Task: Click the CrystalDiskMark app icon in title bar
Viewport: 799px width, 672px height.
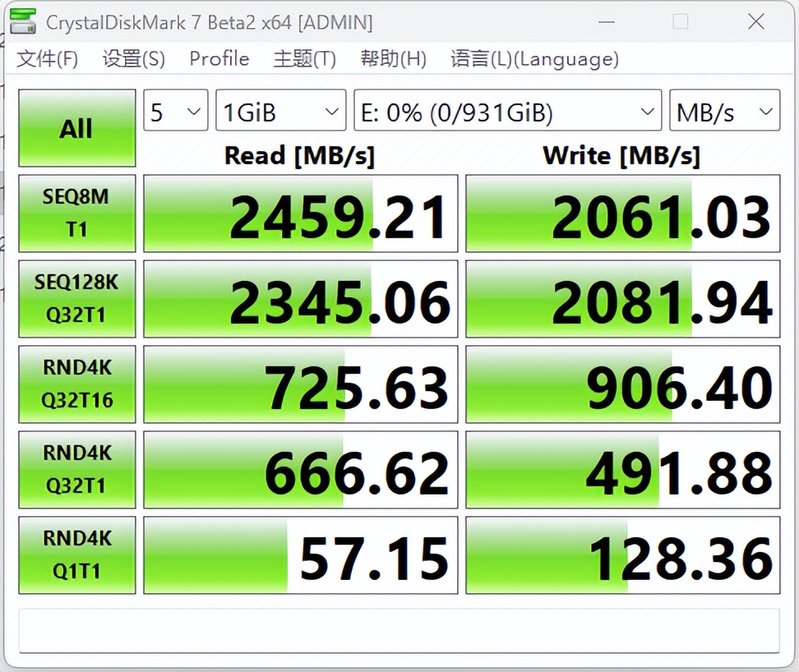Action: pos(23,22)
